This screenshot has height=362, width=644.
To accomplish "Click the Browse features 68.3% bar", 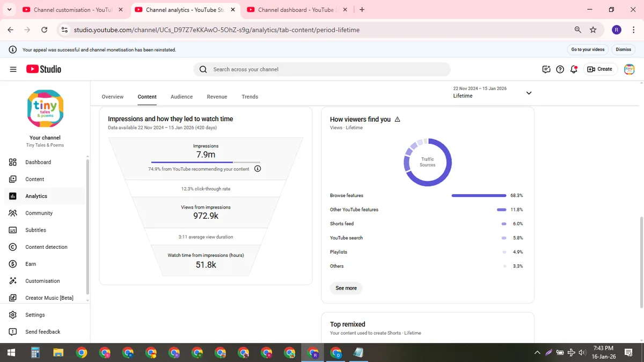I will coord(479,196).
